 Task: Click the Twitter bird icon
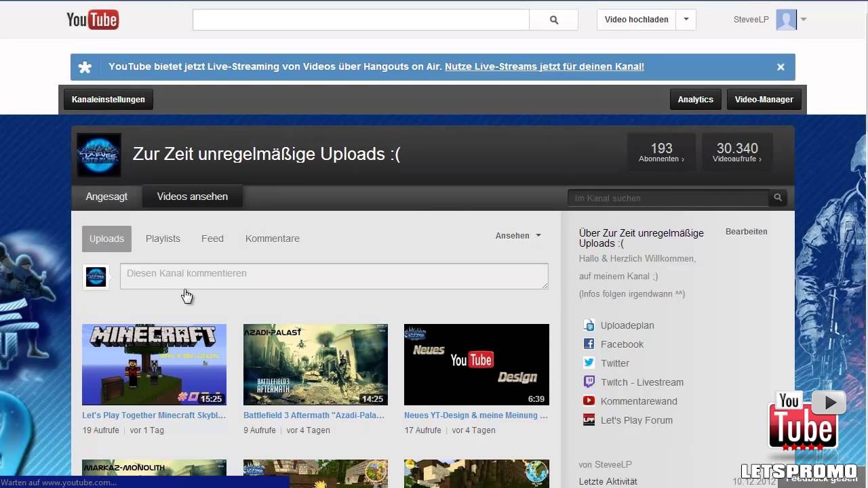(x=589, y=363)
